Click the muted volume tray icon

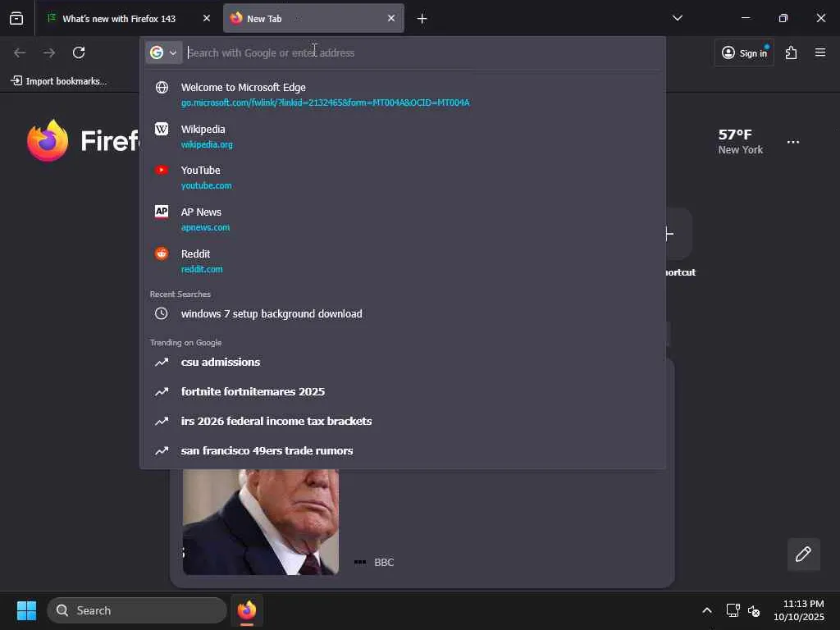[755, 610]
